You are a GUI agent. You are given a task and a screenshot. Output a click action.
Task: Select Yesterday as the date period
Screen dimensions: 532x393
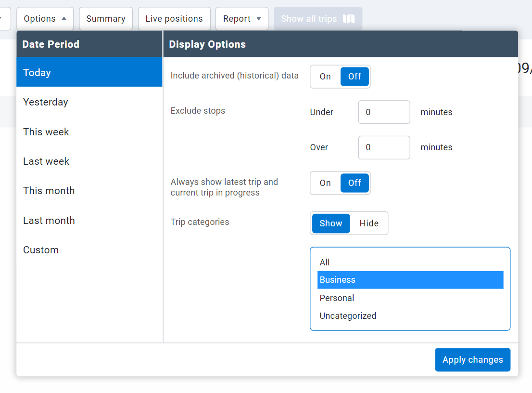pyautogui.click(x=46, y=102)
